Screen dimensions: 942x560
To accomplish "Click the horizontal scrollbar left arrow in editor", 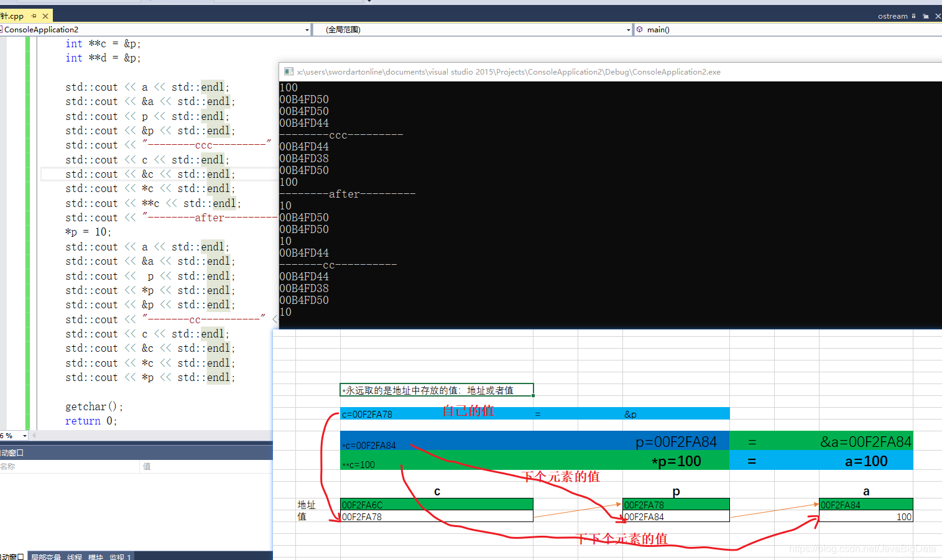I will (x=34, y=436).
